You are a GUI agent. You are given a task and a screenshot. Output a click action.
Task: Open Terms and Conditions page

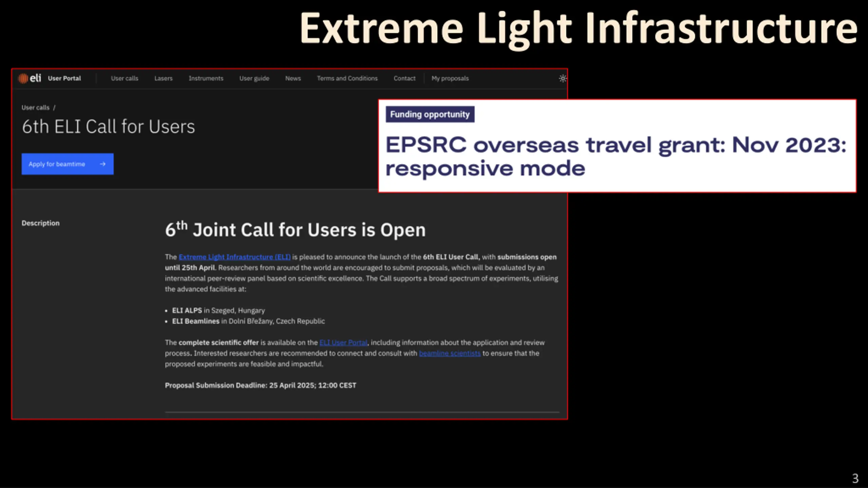(x=347, y=78)
